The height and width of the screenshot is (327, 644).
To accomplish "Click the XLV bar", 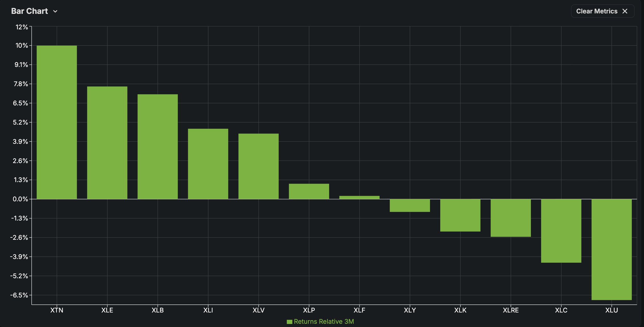I will coord(258,166).
